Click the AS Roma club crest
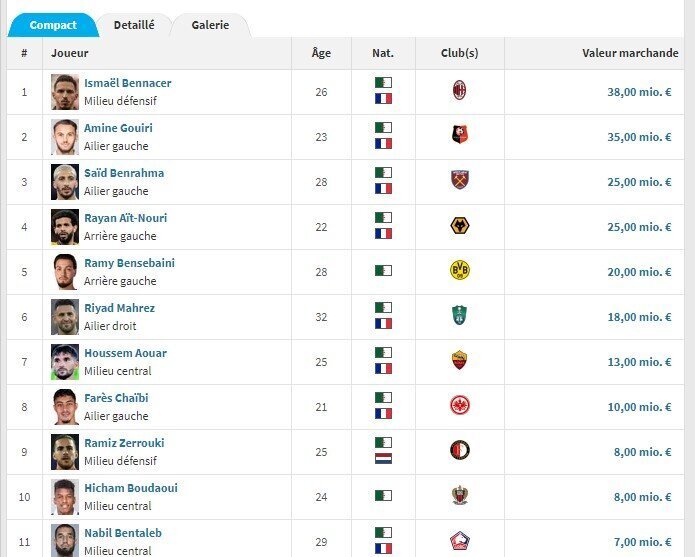This screenshot has width=695, height=557. 459,361
